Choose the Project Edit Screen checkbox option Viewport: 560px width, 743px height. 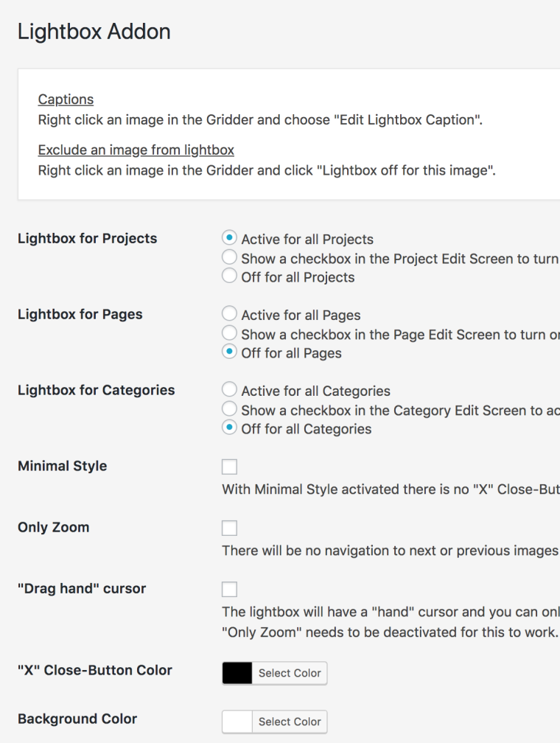(x=229, y=258)
